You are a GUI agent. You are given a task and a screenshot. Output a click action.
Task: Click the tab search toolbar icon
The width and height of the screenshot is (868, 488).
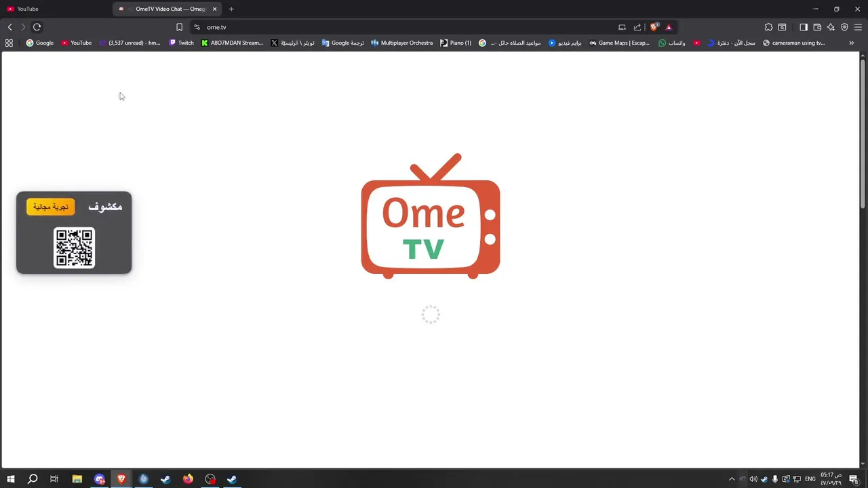click(x=782, y=27)
